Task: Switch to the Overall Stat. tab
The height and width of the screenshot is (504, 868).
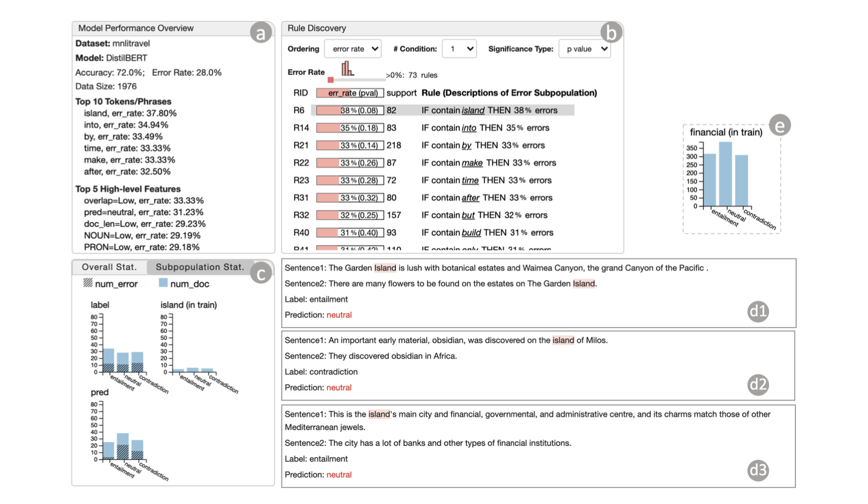Action: (x=109, y=267)
